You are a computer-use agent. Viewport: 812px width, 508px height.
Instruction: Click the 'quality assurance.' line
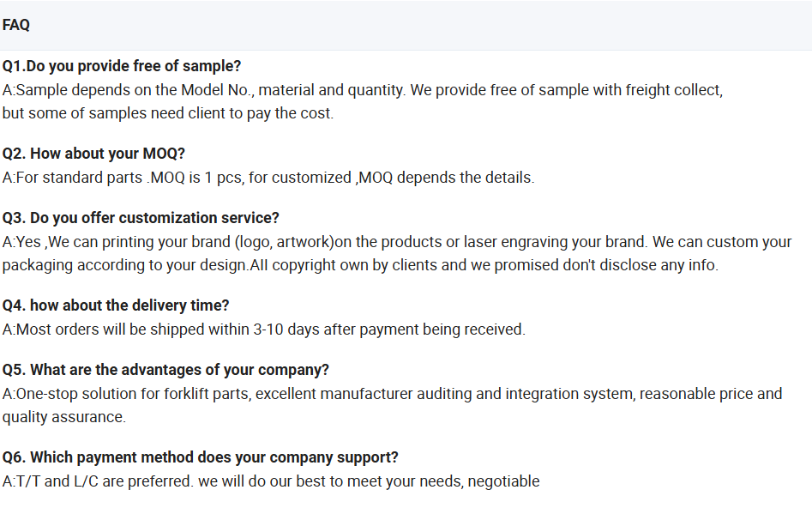(x=63, y=417)
